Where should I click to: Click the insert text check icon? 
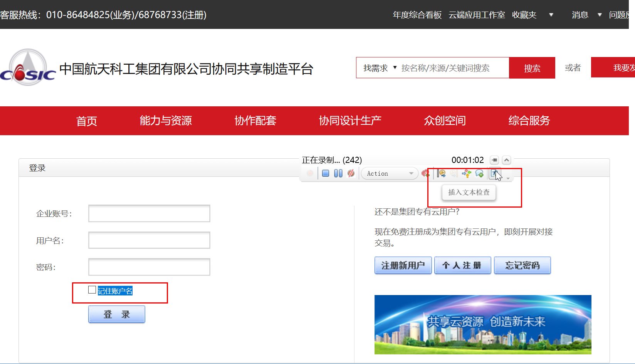tap(494, 173)
